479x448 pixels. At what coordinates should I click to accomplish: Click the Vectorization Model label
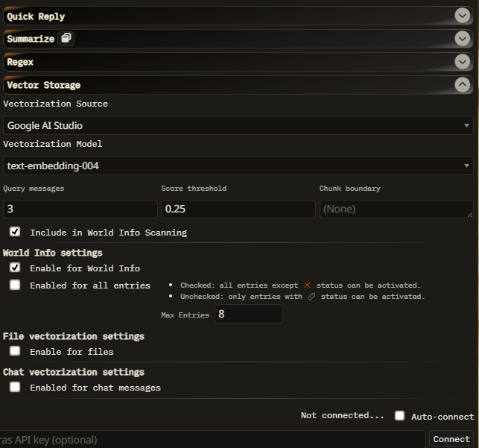(x=53, y=144)
